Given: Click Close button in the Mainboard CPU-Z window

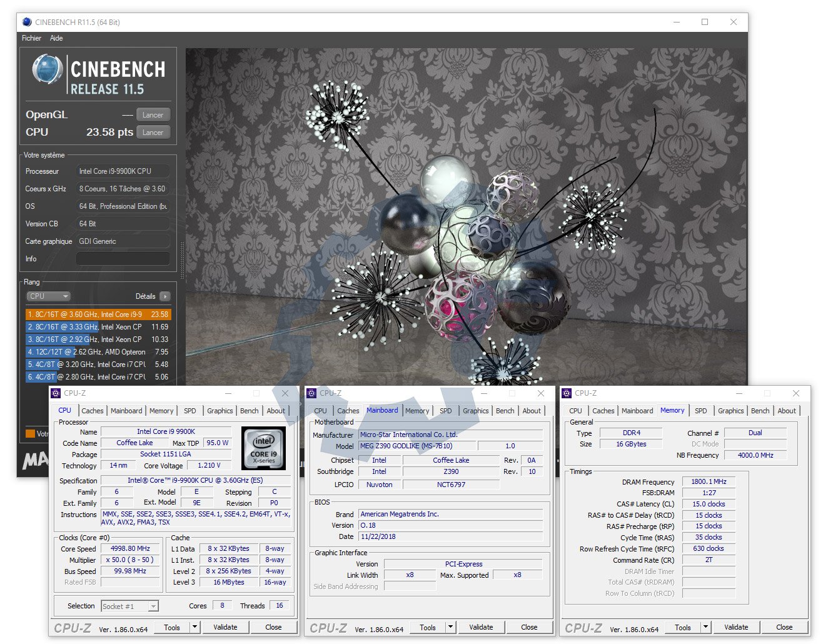Looking at the screenshot, I should [x=529, y=627].
